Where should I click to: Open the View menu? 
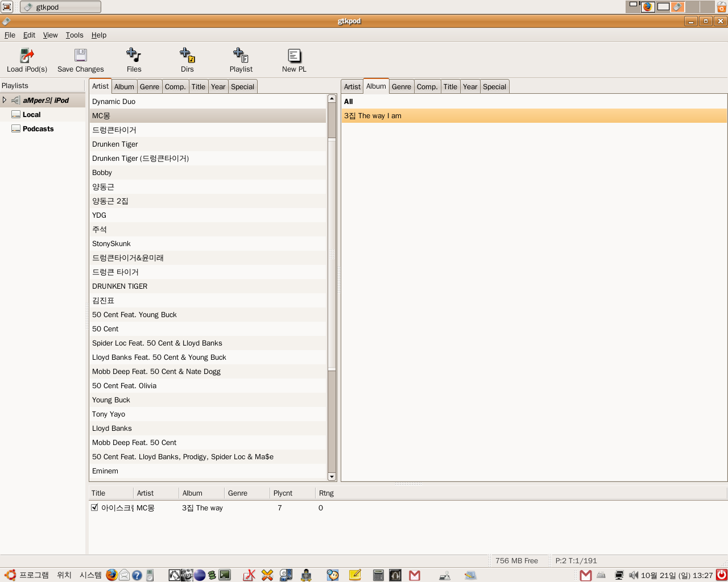click(x=50, y=35)
